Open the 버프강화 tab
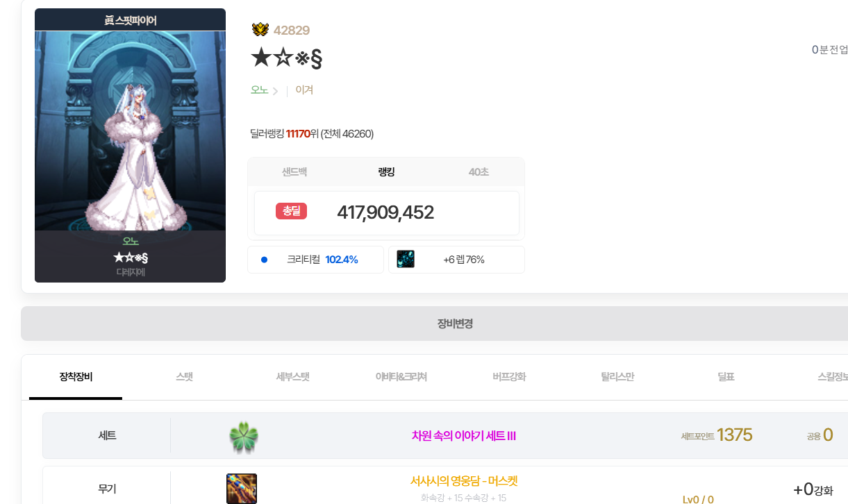 (509, 377)
